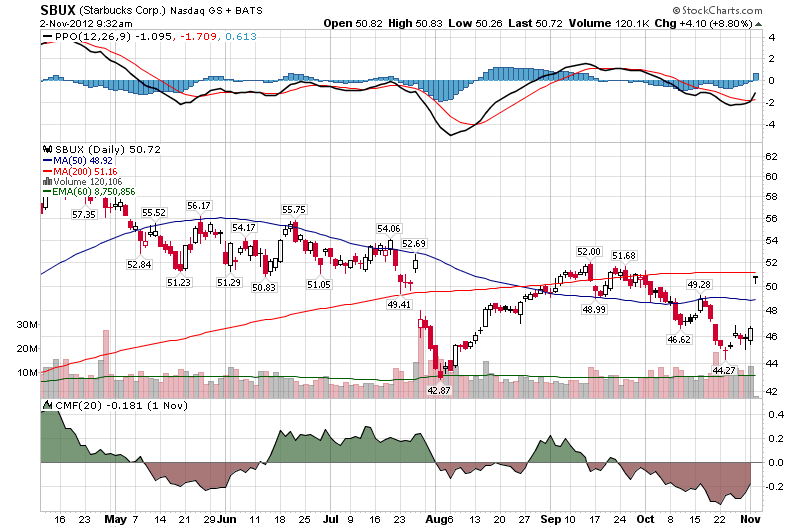Click the mountain icon beside CMF(20)
The height and width of the screenshot is (528, 800).
(x=48, y=406)
